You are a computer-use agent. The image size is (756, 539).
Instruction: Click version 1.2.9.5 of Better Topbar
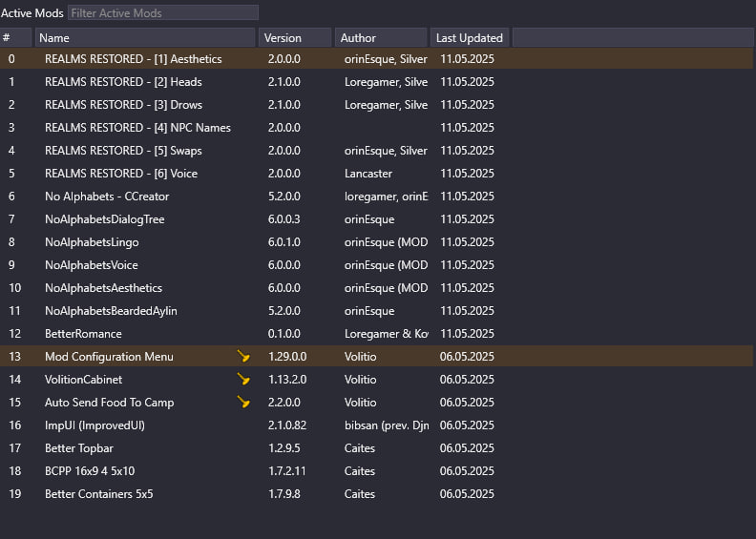tap(284, 448)
